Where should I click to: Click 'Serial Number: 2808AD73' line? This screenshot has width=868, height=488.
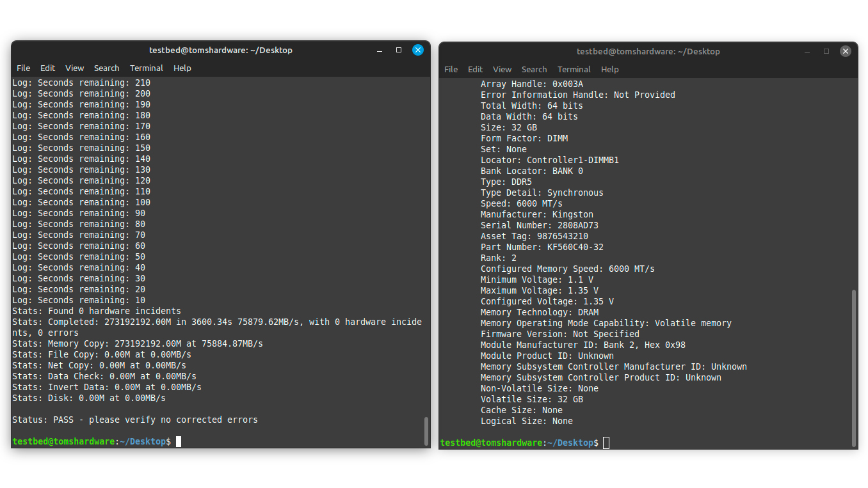[540, 225]
